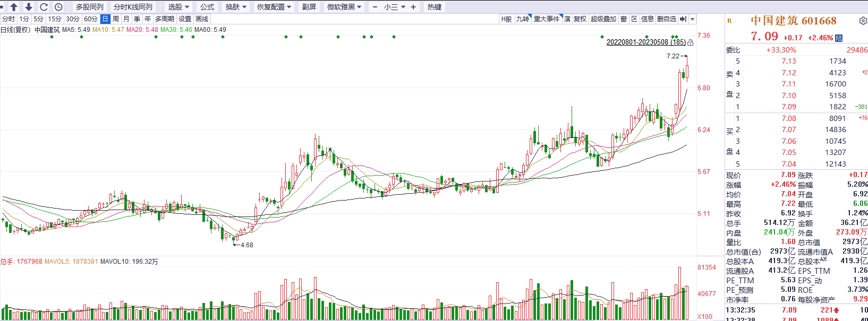868x321 pixels.
Task: Click the up arrow previous-stock icon
Action: 14,7
